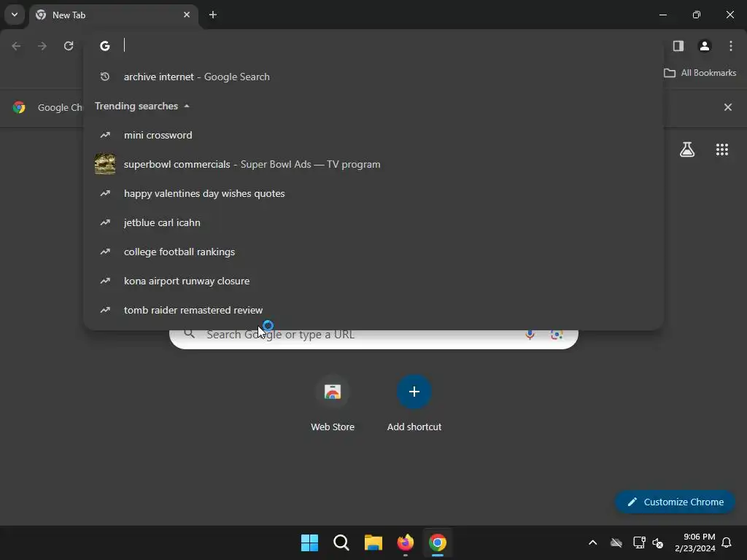This screenshot has height=560, width=747.
Task: Reload the current page
Action: point(69,46)
